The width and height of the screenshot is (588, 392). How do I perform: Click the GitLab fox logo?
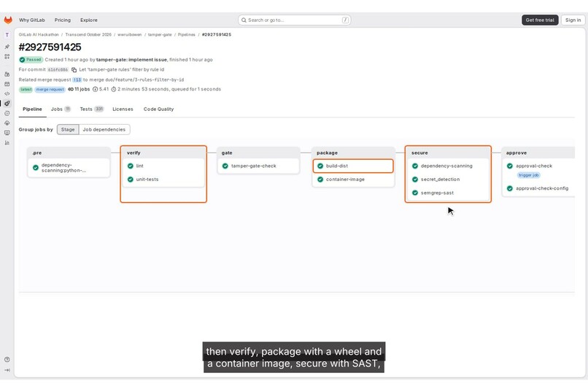point(8,20)
